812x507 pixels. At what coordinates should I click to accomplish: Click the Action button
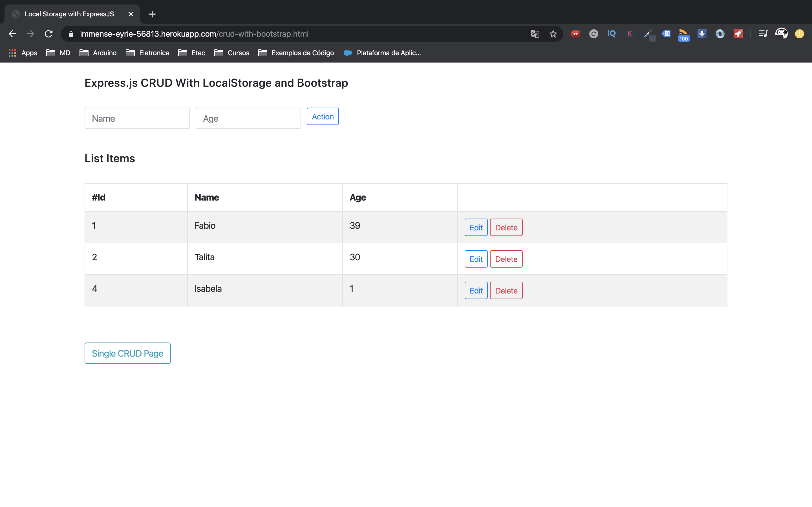pyautogui.click(x=323, y=116)
